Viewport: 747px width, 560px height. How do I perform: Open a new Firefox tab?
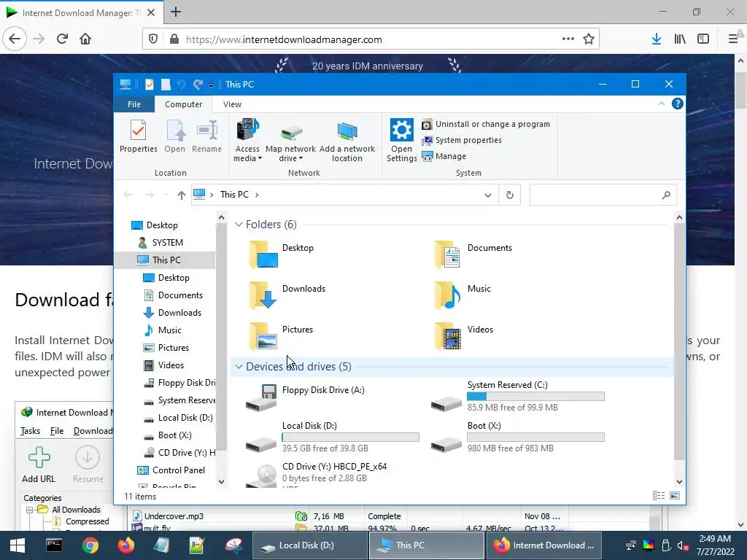(x=175, y=12)
